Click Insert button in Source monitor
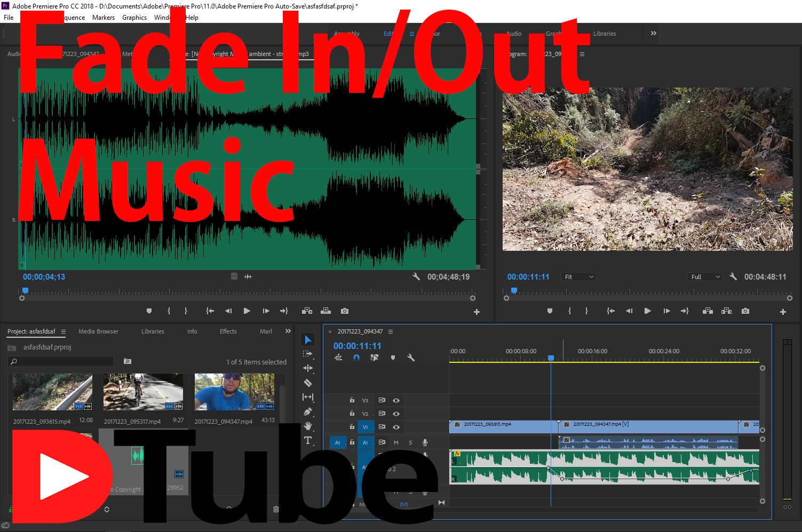 307,311
